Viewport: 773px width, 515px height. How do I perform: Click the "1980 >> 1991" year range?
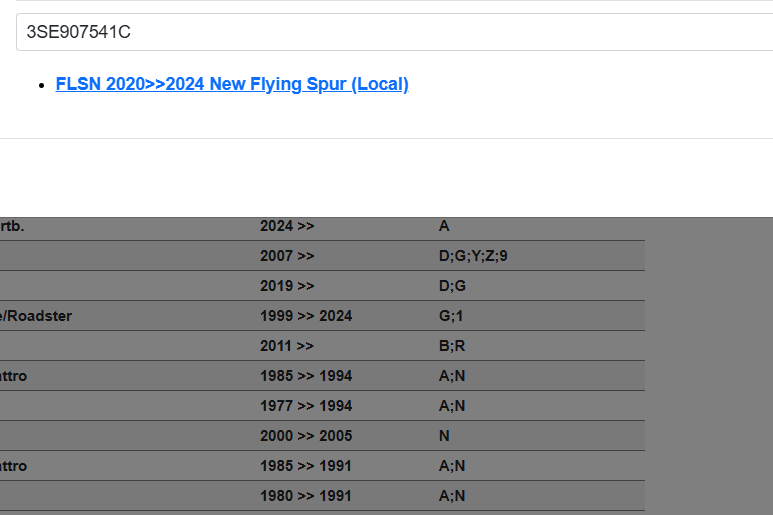306,496
